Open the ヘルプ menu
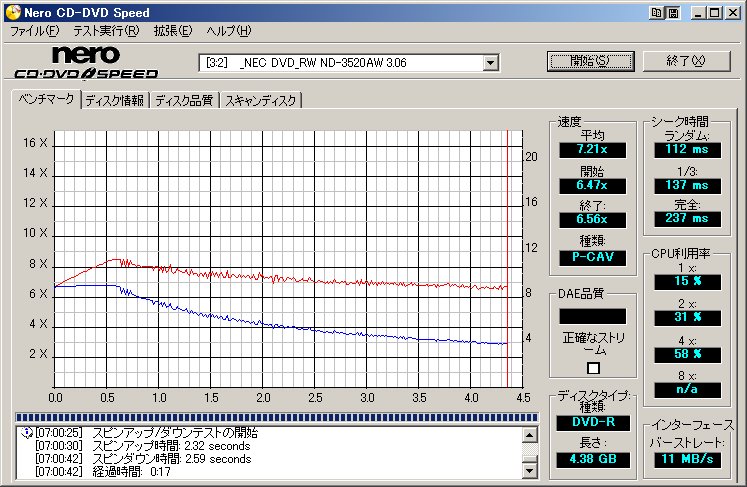This screenshot has height=487, width=747. [x=229, y=31]
